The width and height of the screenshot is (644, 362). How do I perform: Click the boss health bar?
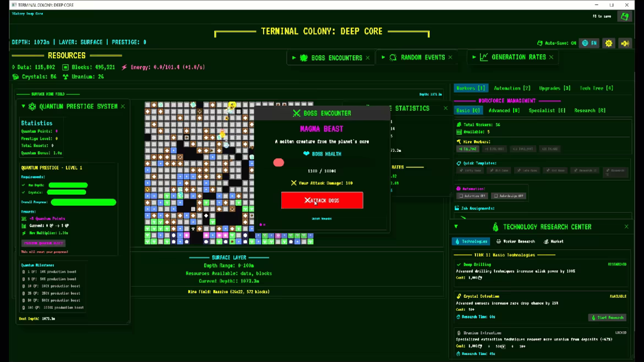click(321, 162)
